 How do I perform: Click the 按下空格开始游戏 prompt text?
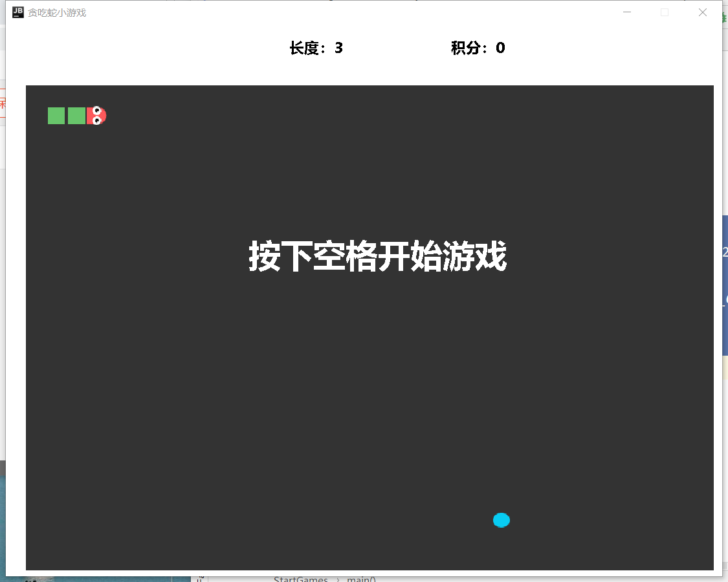(379, 256)
